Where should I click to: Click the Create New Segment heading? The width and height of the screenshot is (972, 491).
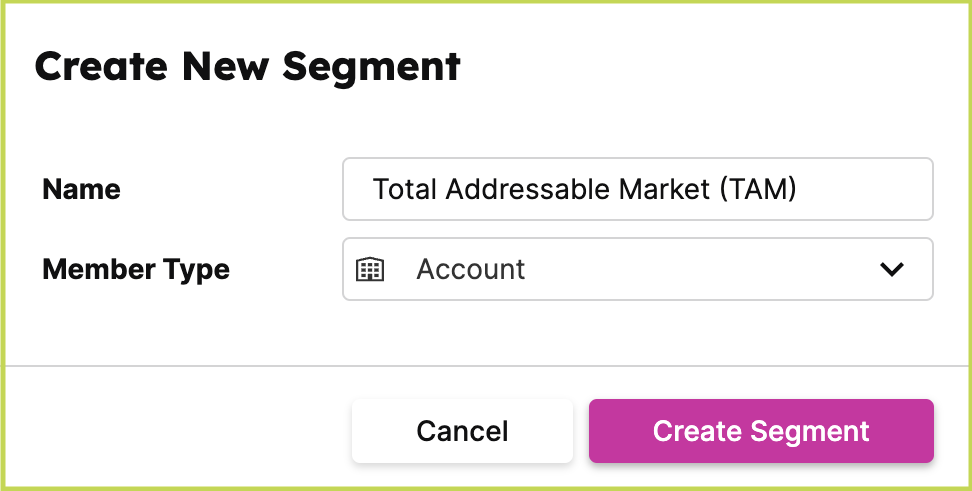click(x=247, y=66)
